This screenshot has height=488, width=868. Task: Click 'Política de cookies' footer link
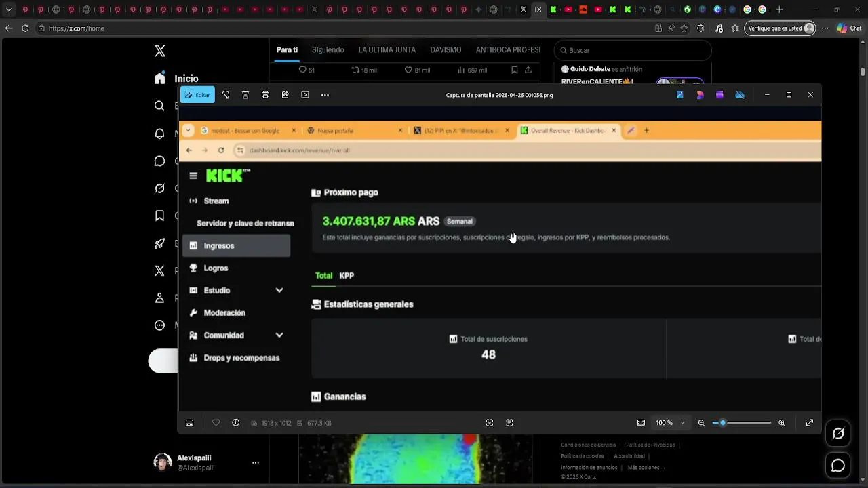click(583, 456)
